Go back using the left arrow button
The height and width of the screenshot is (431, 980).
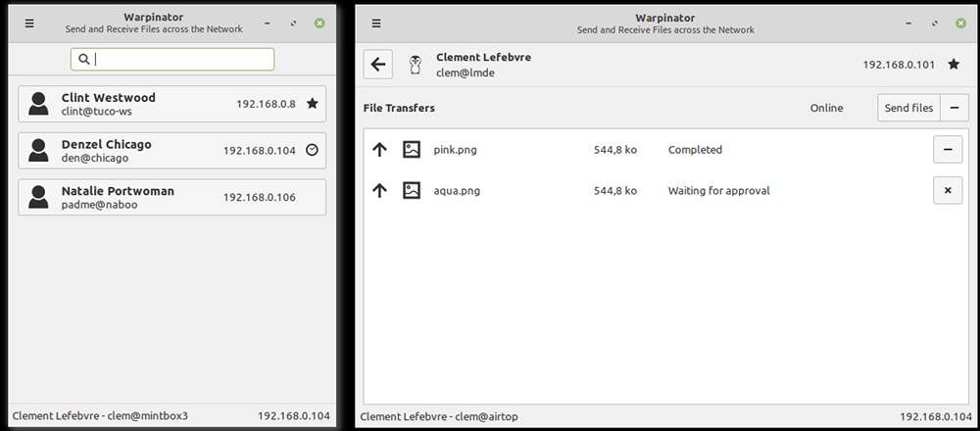pyautogui.click(x=378, y=65)
